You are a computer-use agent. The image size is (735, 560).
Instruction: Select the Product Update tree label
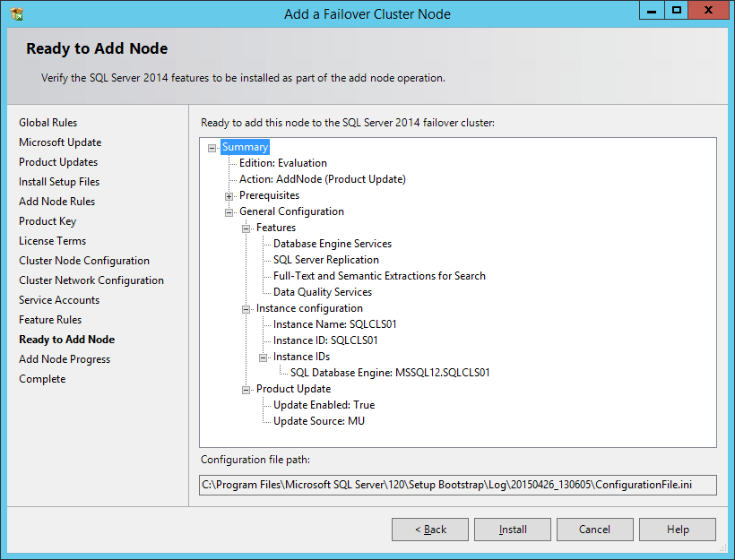click(x=293, y=389)
